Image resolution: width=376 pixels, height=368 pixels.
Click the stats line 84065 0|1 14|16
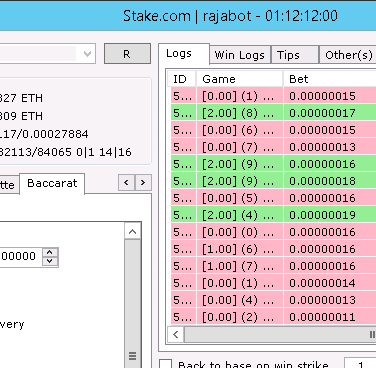[x=66, y=152]
